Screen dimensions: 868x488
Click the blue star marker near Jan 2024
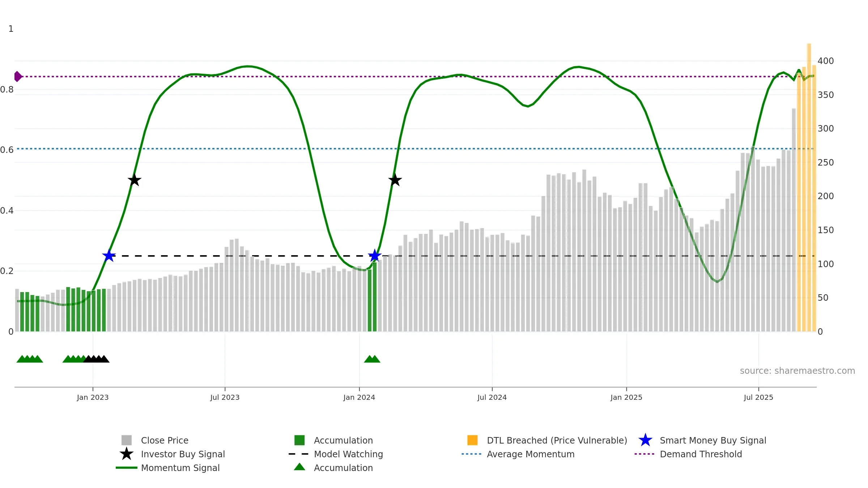pos(375,256)
